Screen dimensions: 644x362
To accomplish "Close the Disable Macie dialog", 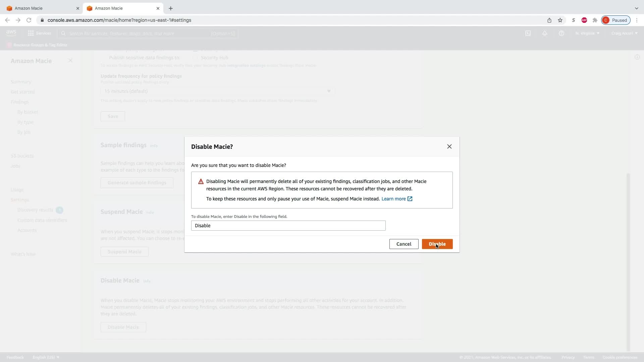I will tap(449, 146).
